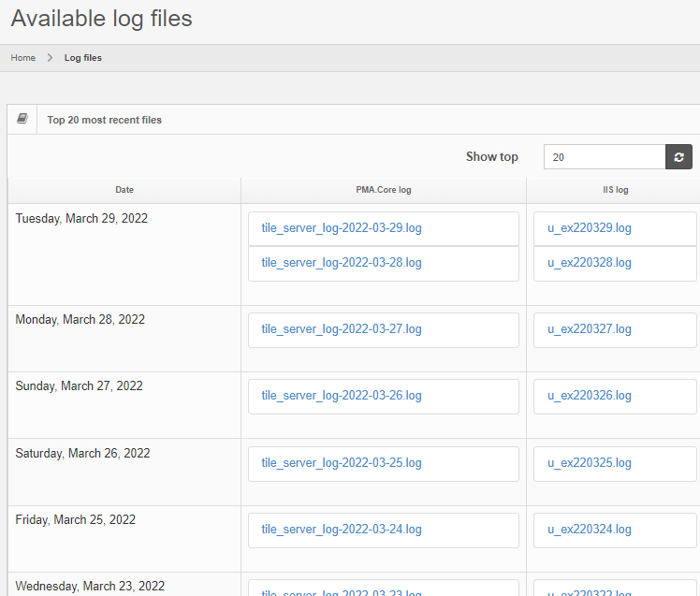Open tile_server_log-2022-03-25.log
The height and width of the screenshot is (596, 700).
[342, 463]
